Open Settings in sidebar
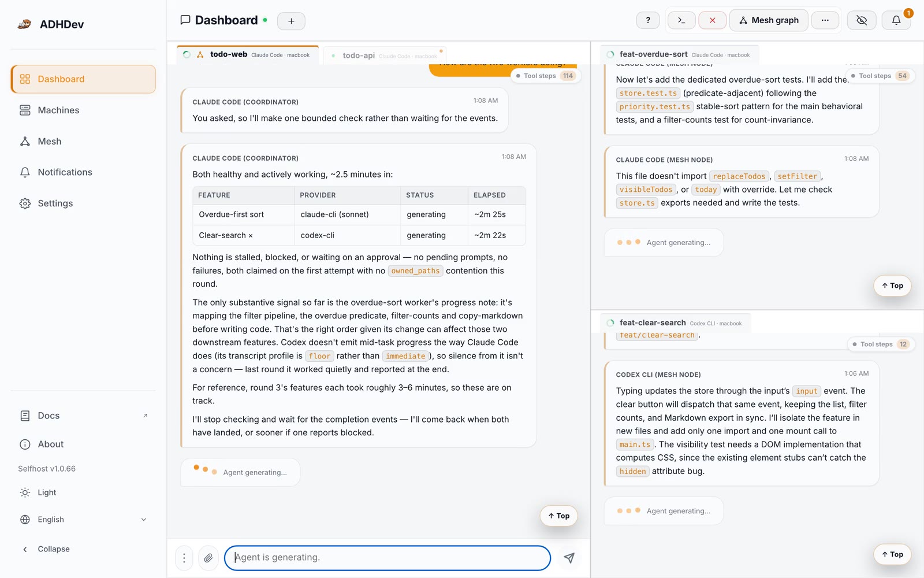The height and width of the screenshot is (578, 924). [83, 203]
